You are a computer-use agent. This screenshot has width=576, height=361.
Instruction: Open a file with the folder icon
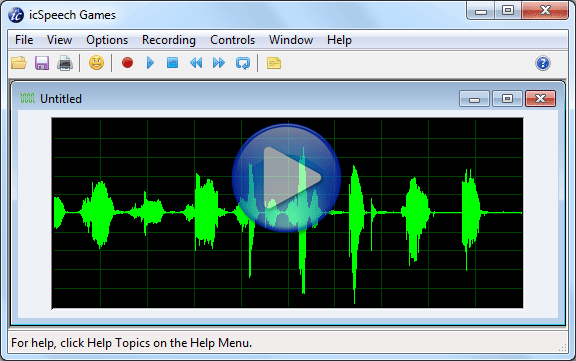[x=19, y=63]
